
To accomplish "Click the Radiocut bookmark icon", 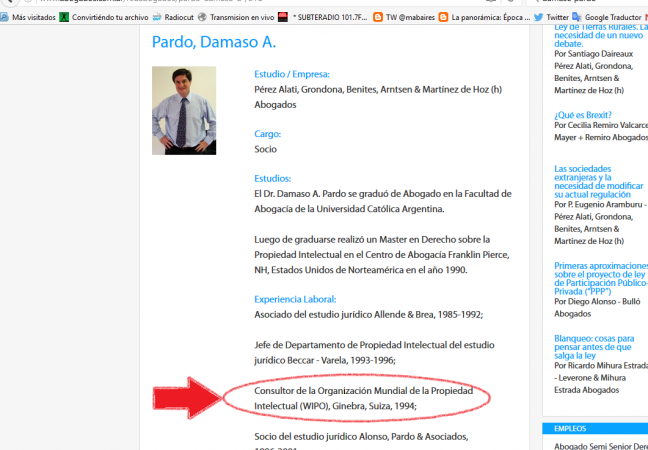I will pos(157,17).
